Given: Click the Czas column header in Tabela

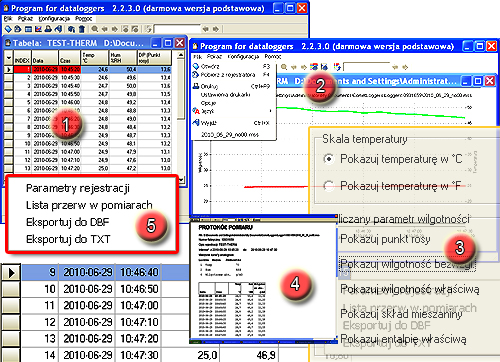Looking at the screenshot, I should 70,58.
